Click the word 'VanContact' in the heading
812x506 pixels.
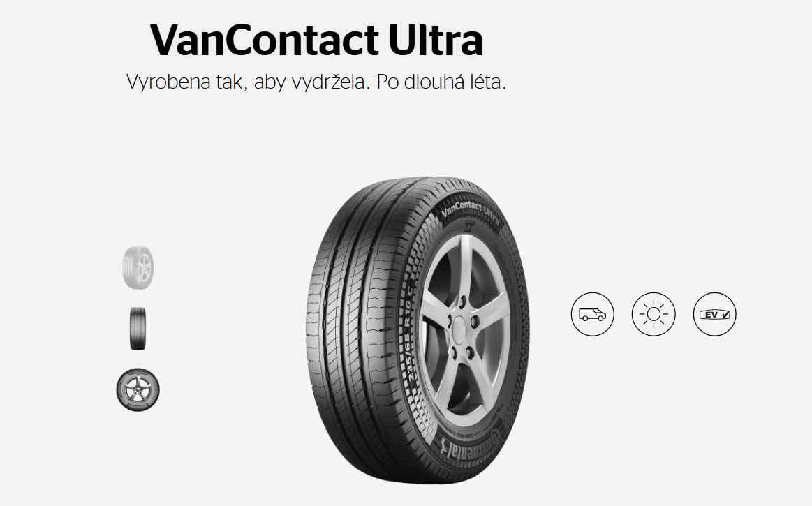[265, 40]
